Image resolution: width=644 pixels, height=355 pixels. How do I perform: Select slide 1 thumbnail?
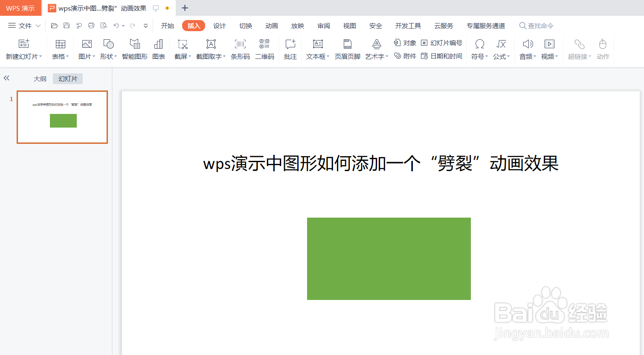(x=62, y=117)
